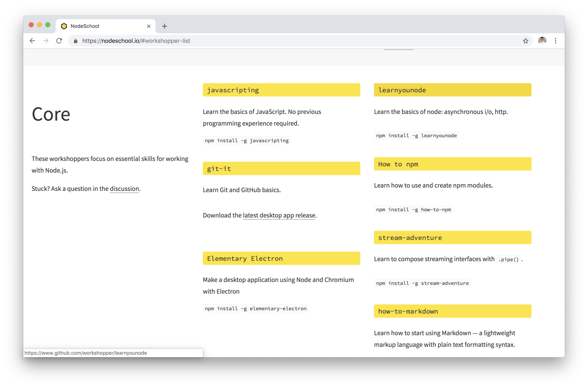588x388 pixels.
Task: Click the git-it yellow header
Action: (x=281, y=168)
